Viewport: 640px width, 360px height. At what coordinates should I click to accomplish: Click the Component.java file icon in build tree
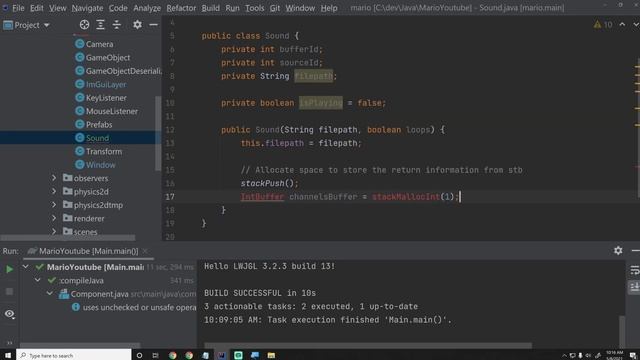point(64,294)
